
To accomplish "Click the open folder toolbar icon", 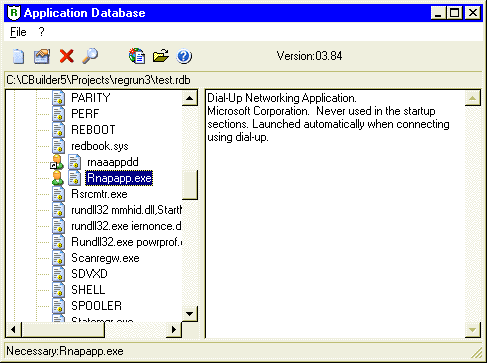I will 161,56.
